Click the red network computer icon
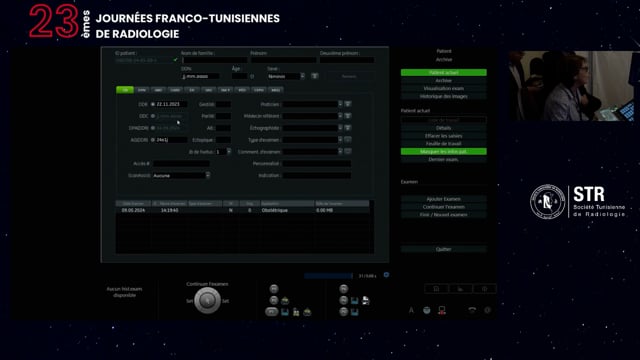The image size is (640, 360). point(442,311)
